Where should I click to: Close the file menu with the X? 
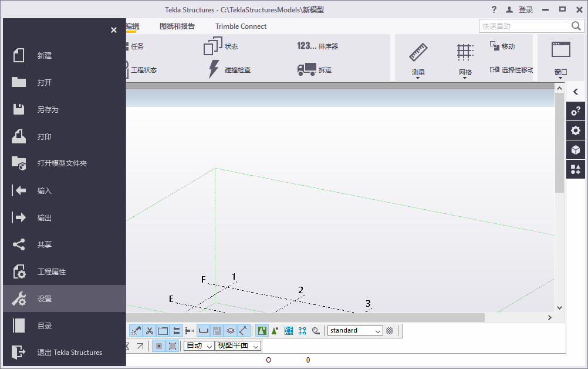114,30
